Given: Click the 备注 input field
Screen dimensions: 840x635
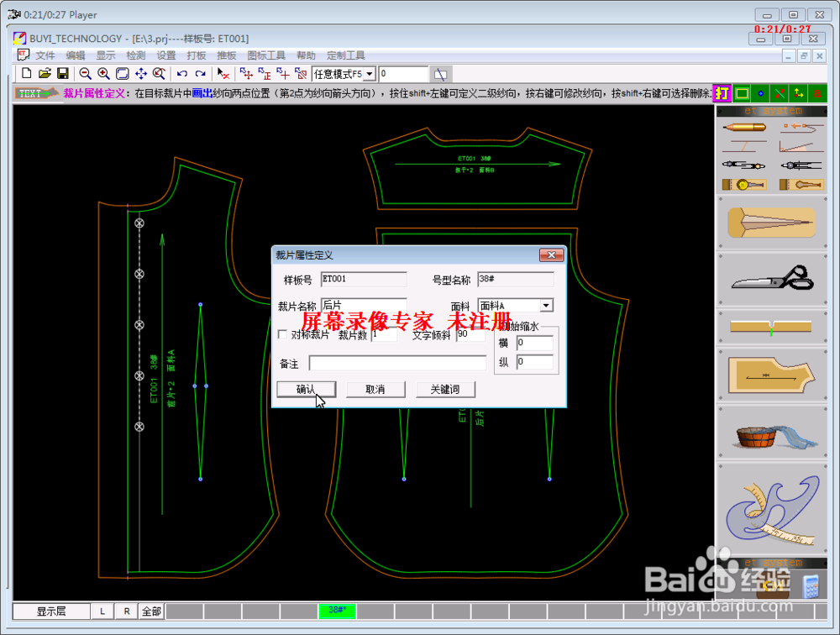Looking at the screenshot, I should [x=397, y=364].
